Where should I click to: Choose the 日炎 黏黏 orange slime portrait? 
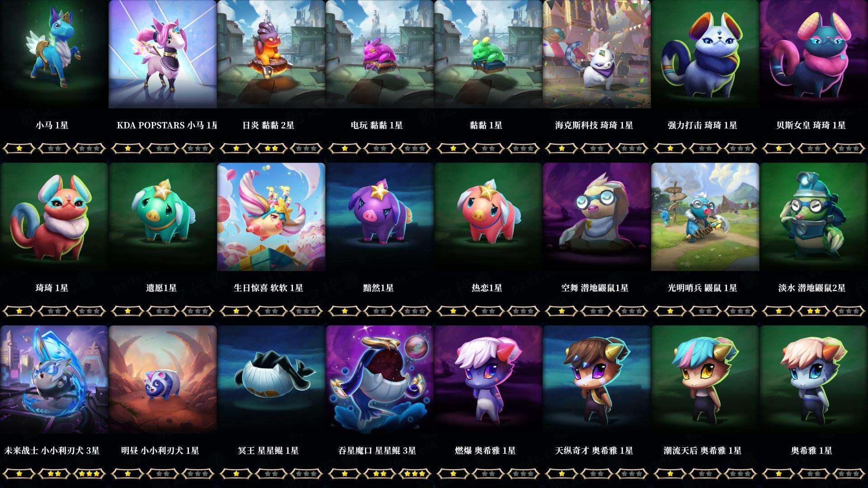271,54
